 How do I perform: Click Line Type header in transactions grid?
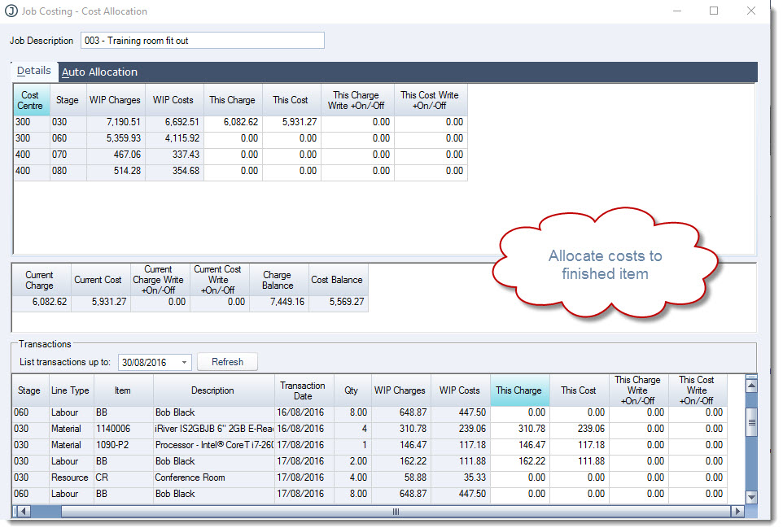pyautogui.click(x=71, y=390)
